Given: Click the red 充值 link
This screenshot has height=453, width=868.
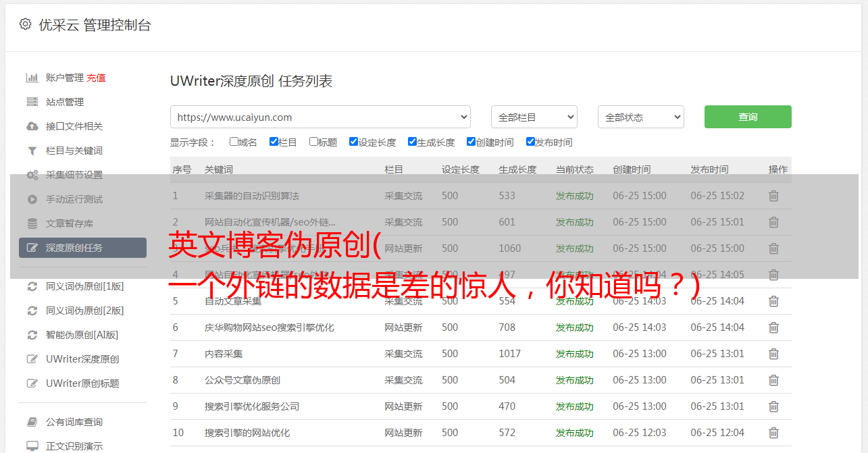Looking at the screenshot, I should pyautogui.click(x=96, y=78).
